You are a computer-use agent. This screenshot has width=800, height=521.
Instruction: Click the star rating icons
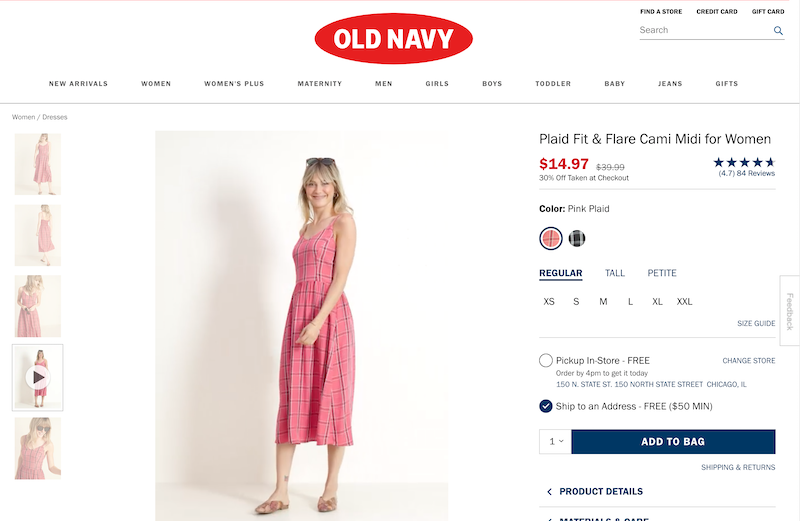[744, 162]
